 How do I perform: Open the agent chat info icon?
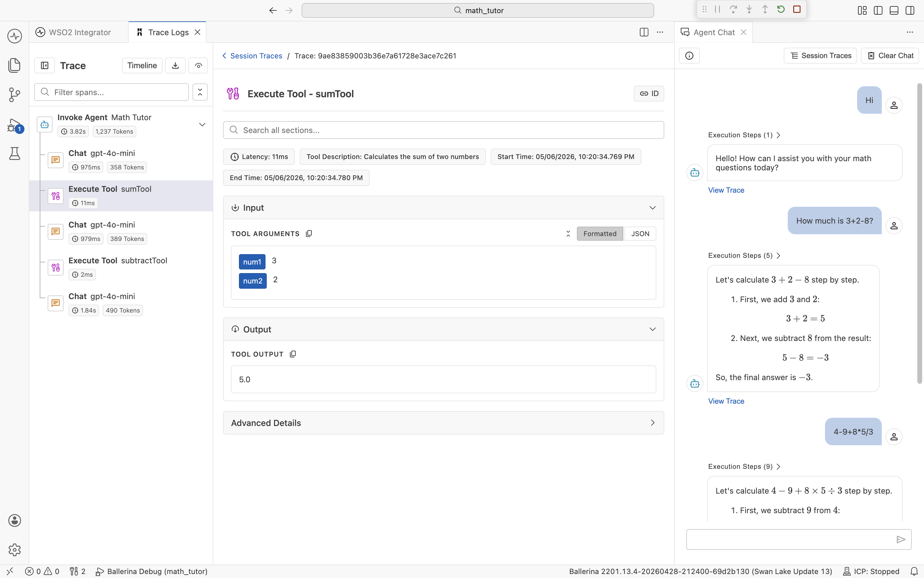689,56
